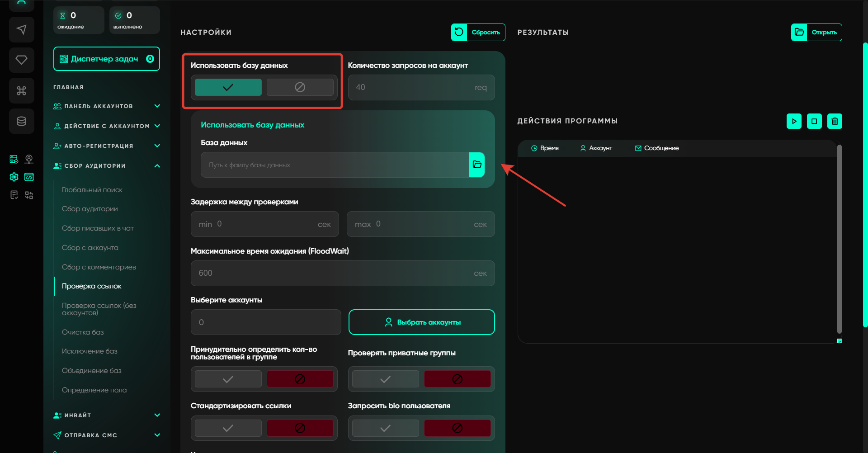This screenshot has width=868, height=453.
Task: Select Очистка баз in the sidebar
Action: (x=83, y=332)
